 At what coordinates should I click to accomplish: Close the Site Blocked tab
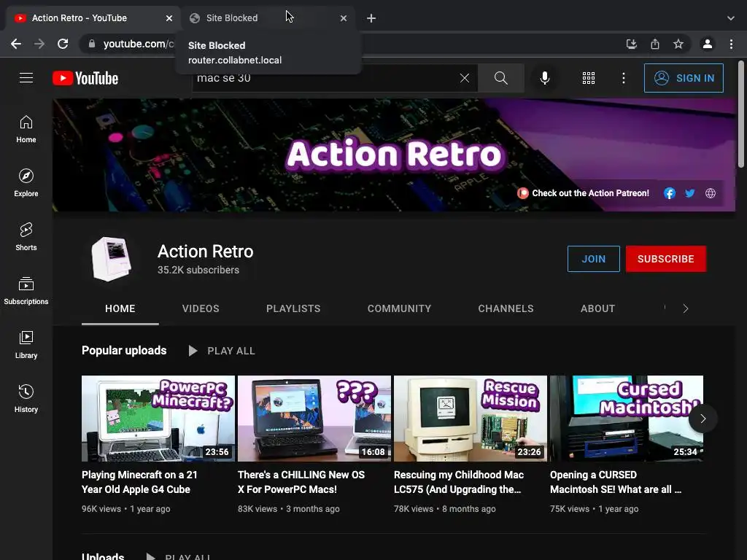click(344, 18)
